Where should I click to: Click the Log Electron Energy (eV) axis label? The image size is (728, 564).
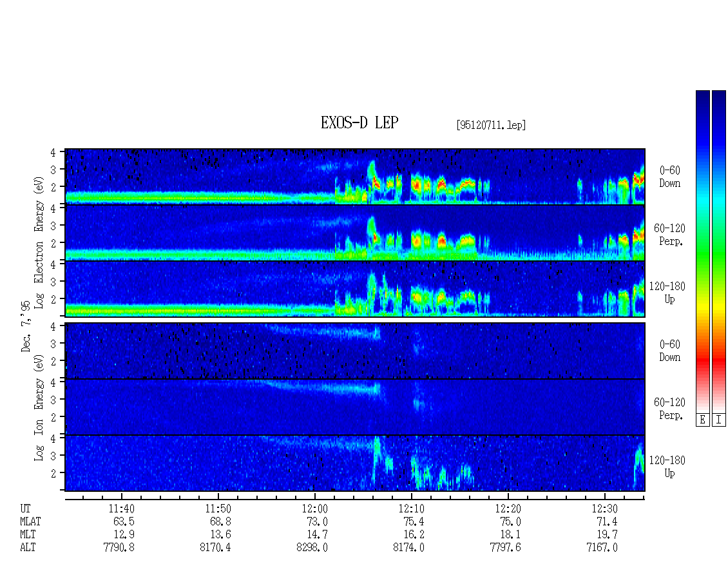tap(39, 242)
